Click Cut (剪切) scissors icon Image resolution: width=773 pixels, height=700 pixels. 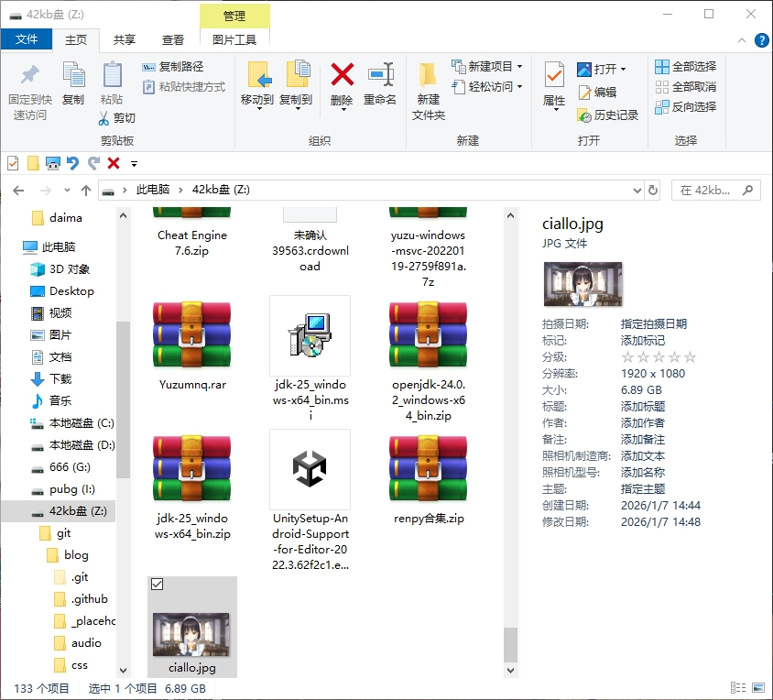(x=104, y=118)
